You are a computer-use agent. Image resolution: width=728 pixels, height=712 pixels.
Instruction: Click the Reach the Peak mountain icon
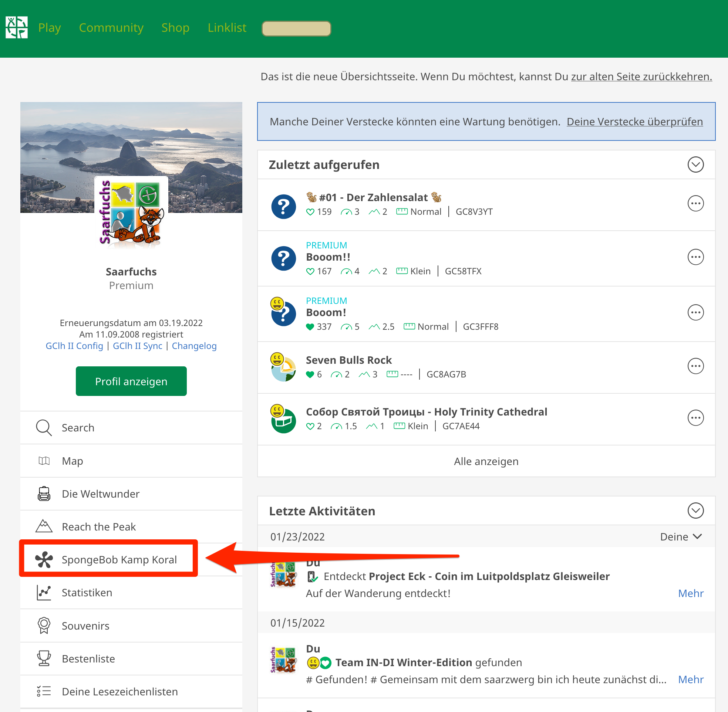tap(44, 526)
